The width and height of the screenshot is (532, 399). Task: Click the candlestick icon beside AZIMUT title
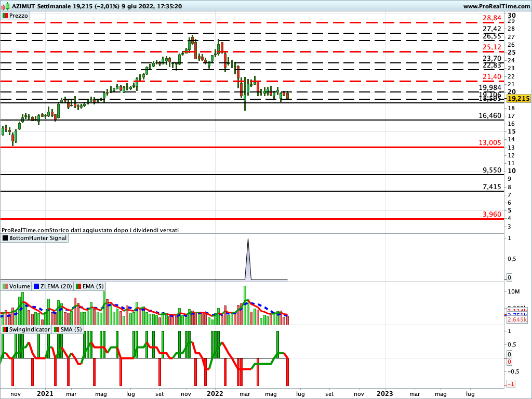[5, 6]
